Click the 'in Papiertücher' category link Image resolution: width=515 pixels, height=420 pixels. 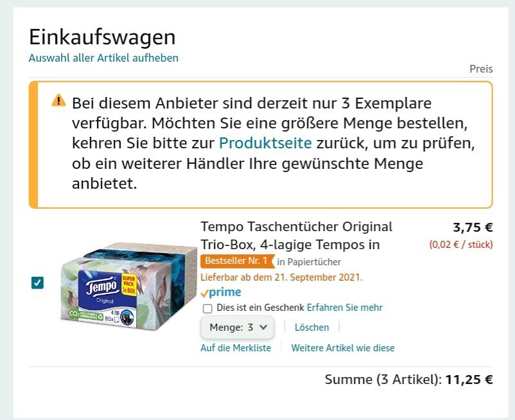[x=309, y=262]
